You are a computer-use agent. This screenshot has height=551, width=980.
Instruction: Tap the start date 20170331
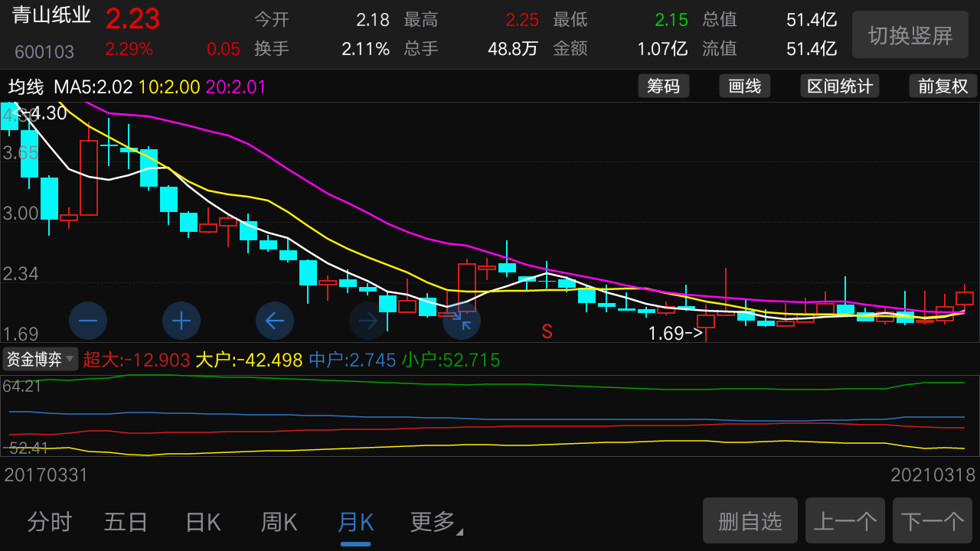46,475
